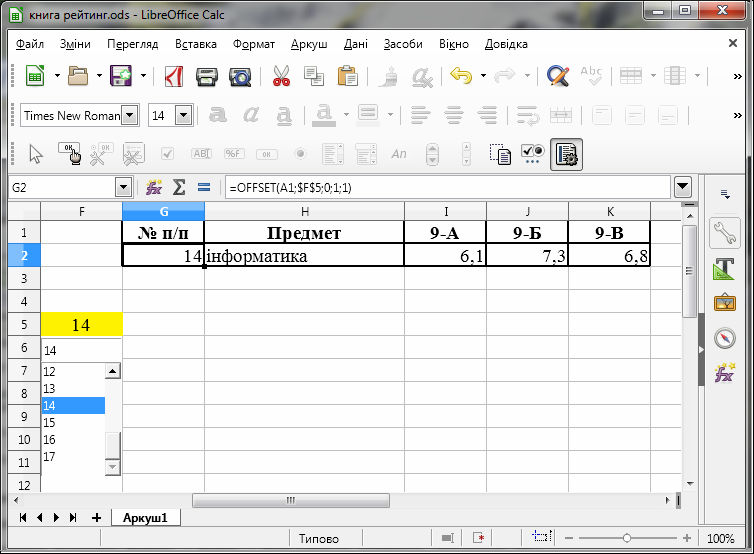This screenshot has width=754, height=554.
Task: Open Print Preview icon
Action: click(240, 76)
